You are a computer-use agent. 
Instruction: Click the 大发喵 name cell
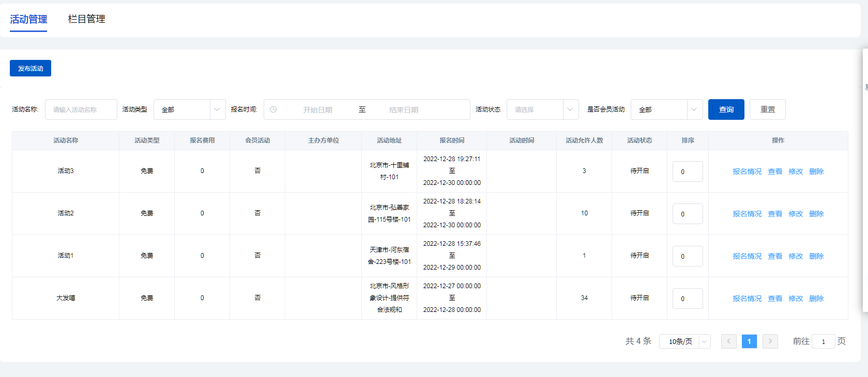[x=66, y=298]
